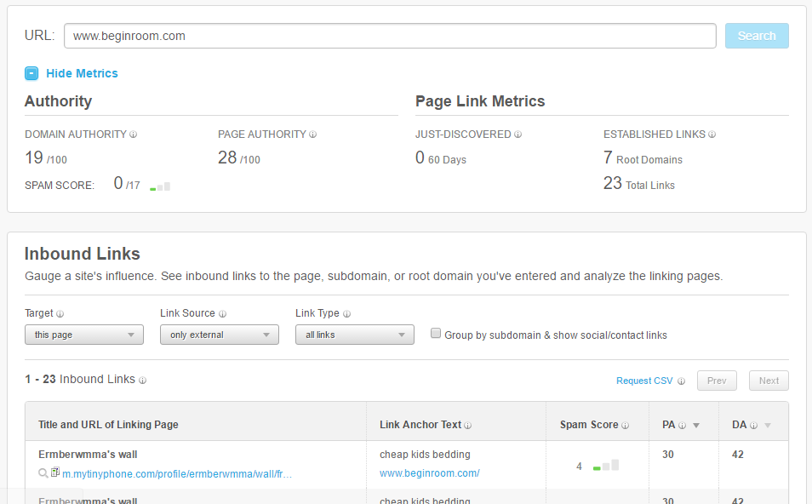Expand the Link Type 'all links' dropdown
Image resolution: width=812 pixels, height=504 pixels.
point(355,335)
